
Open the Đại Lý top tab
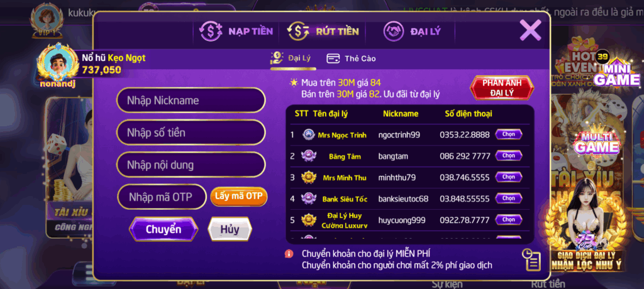tap(412, 31)
